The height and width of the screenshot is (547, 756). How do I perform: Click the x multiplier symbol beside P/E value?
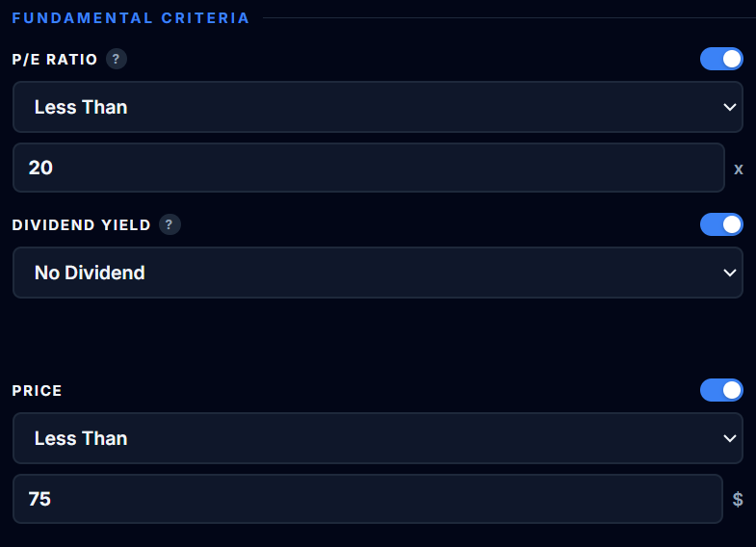click(739, 169)
